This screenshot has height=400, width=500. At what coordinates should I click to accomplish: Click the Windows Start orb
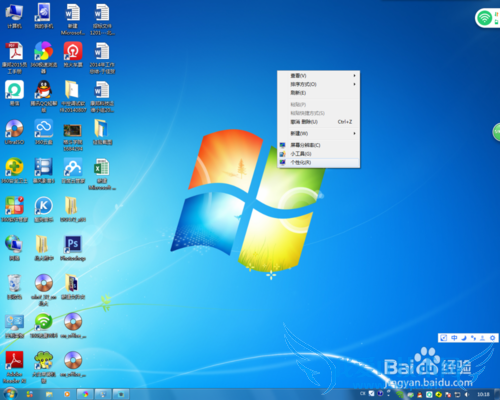pos(10,394)
